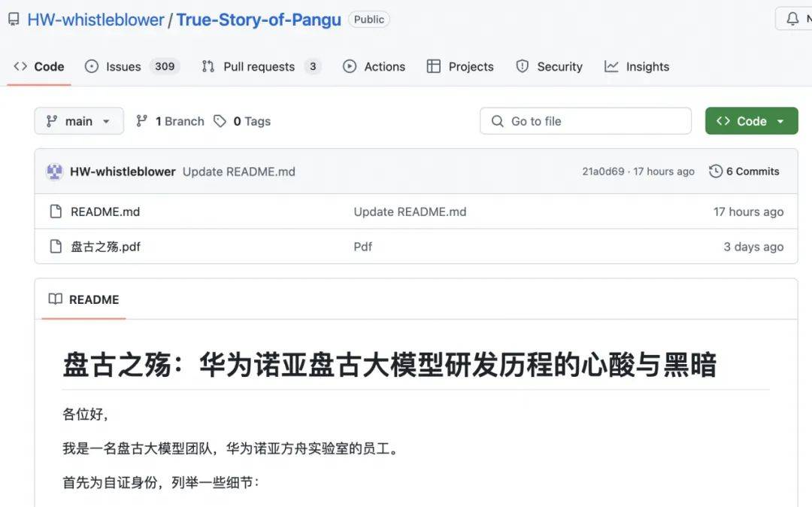Open the main branch selector dropdown

pos(78,120)
